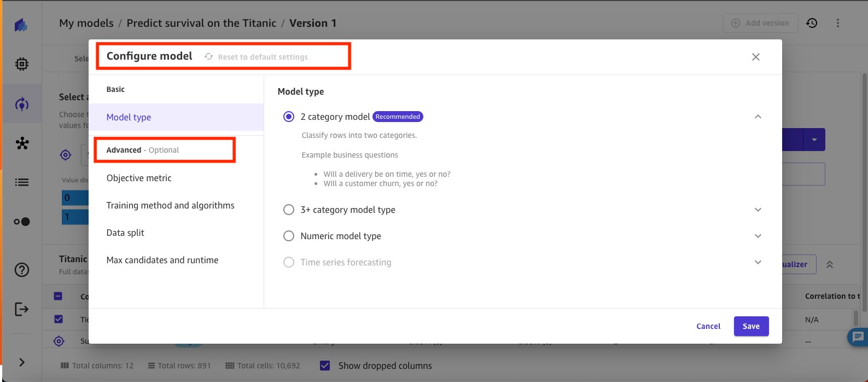This screenshot has width=868, height=382.
Task: Close the Configure model dialog
Action: click(756, 57)
